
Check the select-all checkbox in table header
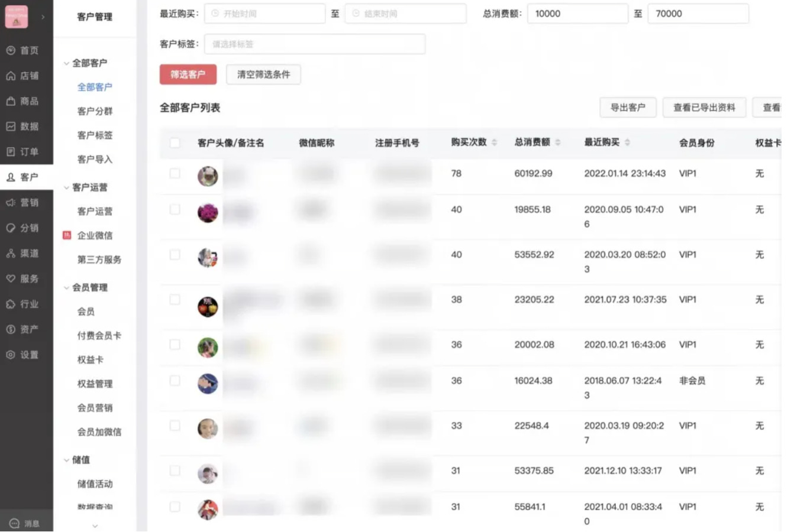click(175, 142)
